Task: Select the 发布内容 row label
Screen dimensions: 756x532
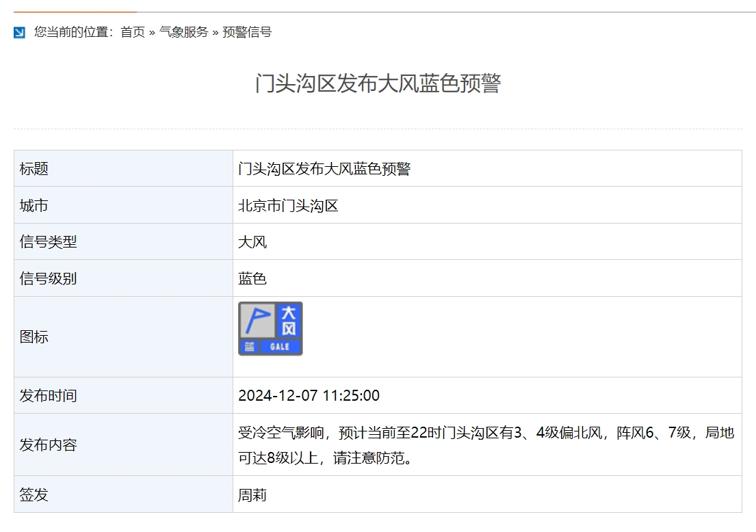Action: 48,444
